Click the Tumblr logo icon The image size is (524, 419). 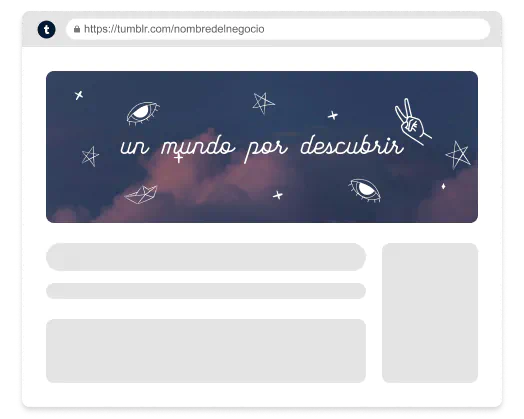[46, 29]
